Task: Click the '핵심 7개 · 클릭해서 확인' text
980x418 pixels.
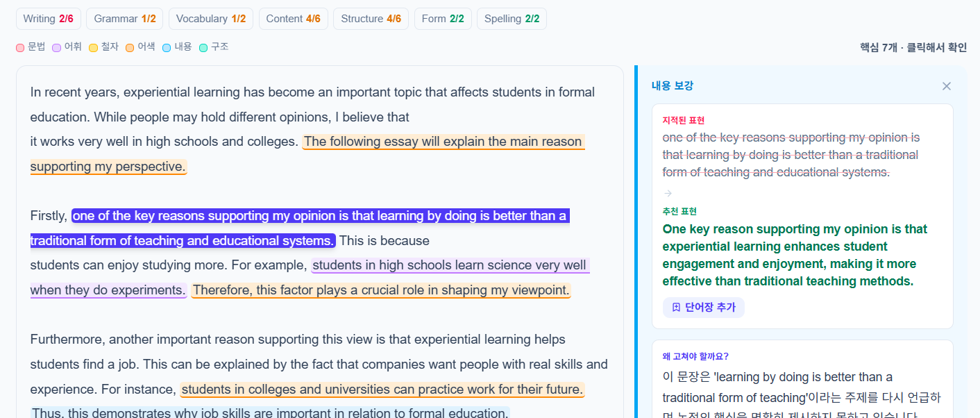Action: [x=913, y=47]
